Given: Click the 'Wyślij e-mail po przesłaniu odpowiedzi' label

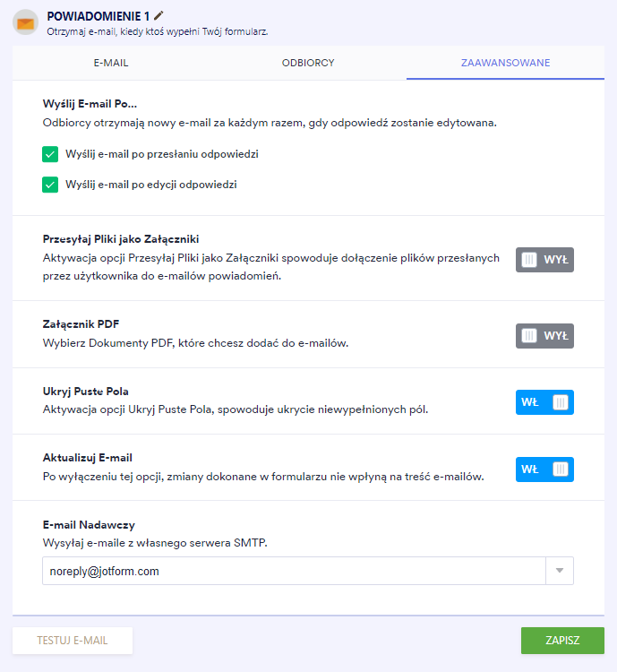Looking at the screenshot, I should tap(162, 154).
